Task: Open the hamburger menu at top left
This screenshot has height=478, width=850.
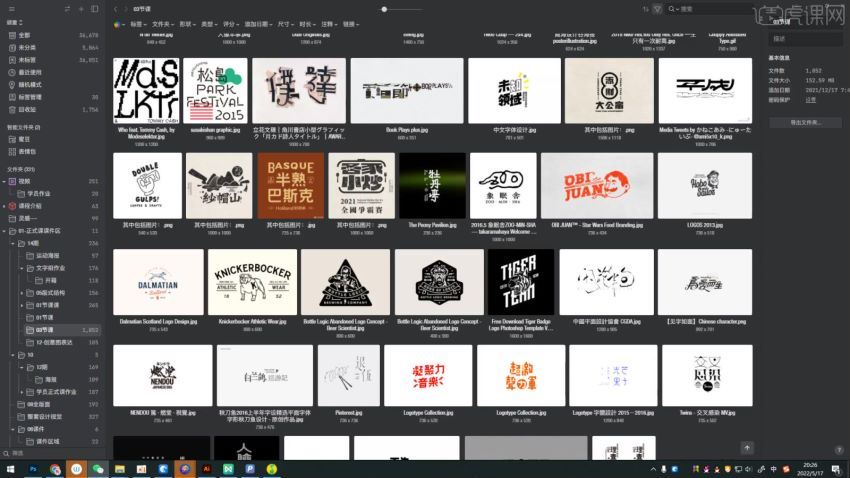Action: click(x=12, y=9)
